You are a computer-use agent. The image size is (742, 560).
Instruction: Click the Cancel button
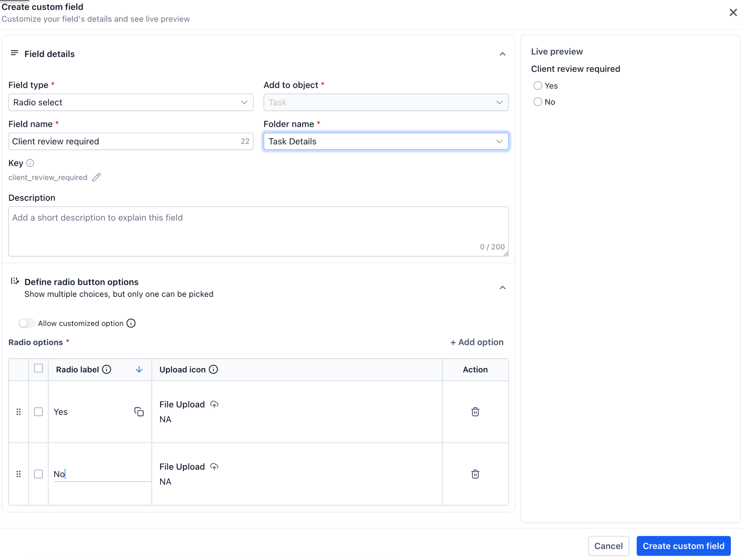click(x=609, y=546)
